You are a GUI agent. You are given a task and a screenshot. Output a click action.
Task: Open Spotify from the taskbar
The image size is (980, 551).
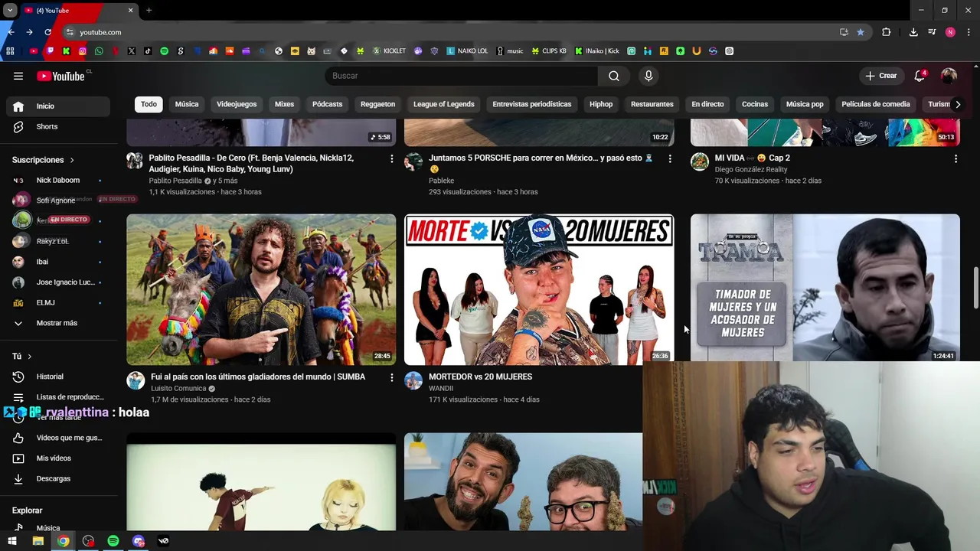[113, 541]
